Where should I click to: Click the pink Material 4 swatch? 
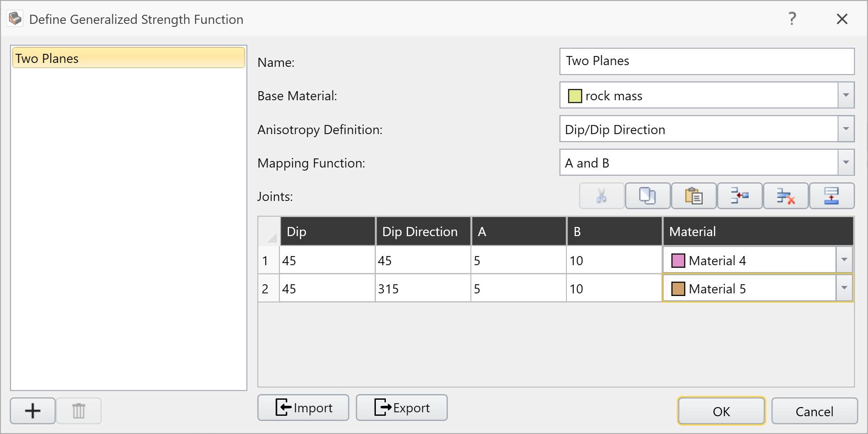point(678,261)
